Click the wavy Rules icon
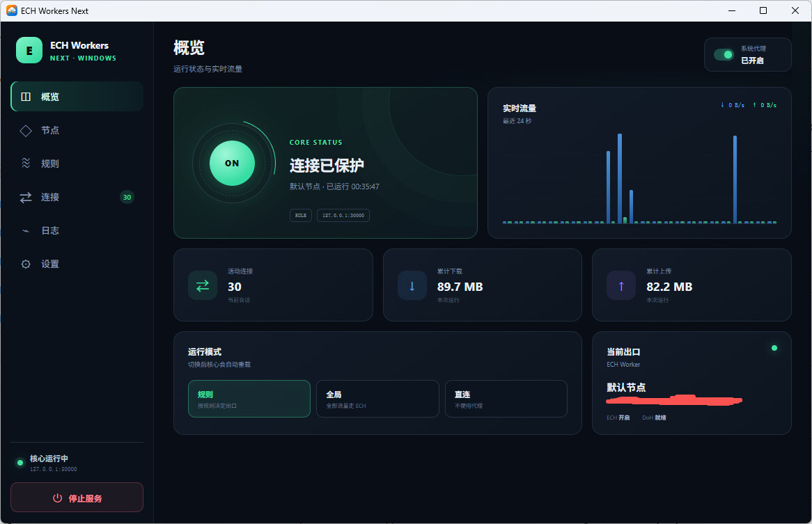This screenshot has width=812, height=524. click(x=26, y=164)
